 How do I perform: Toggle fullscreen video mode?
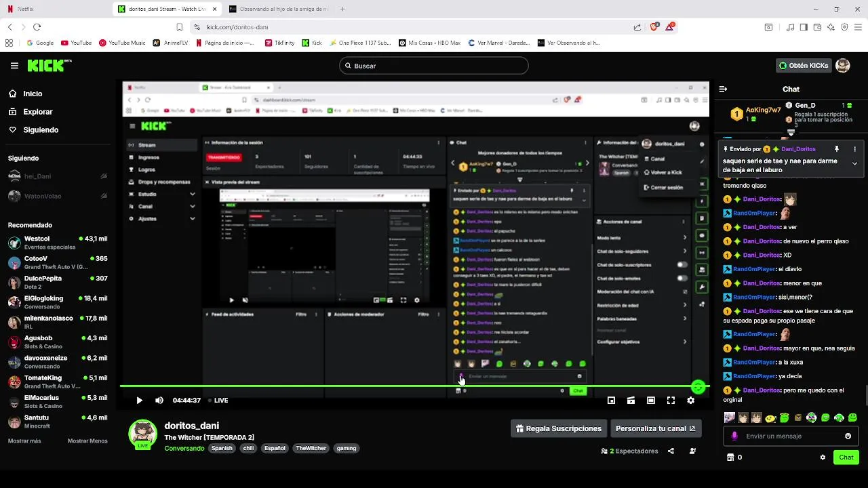pos(671,401)
